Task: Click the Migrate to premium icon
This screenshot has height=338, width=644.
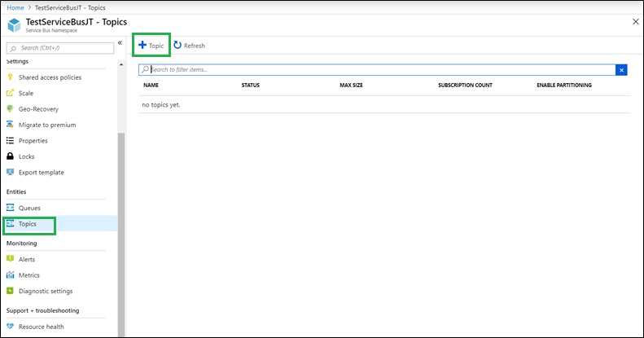Action: [11, 125]
